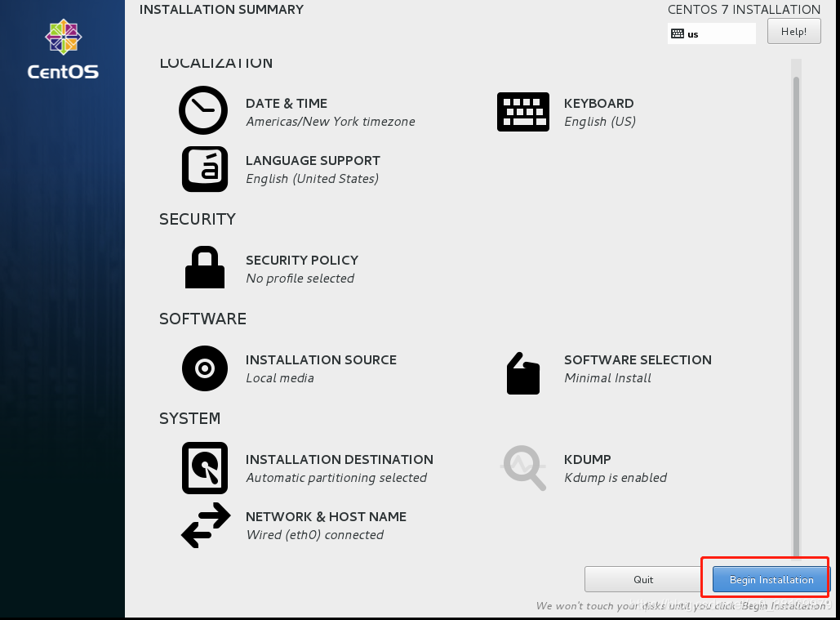Select the DATE & TIME label
Viewport: 840px width, 620px height.
[286, 104]
